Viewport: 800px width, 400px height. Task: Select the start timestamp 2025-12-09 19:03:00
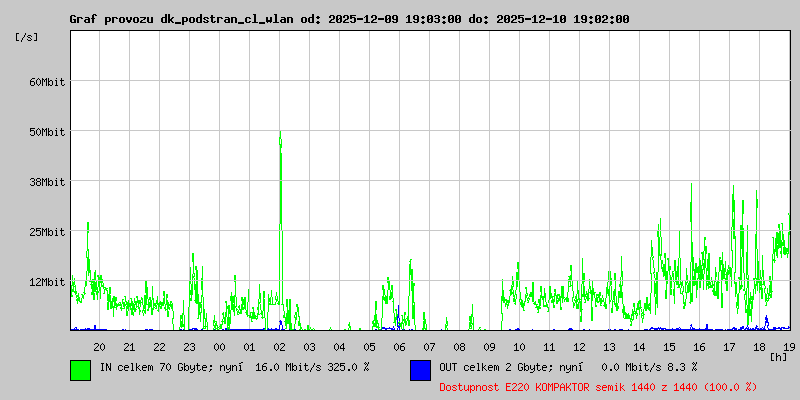point(395,19)
